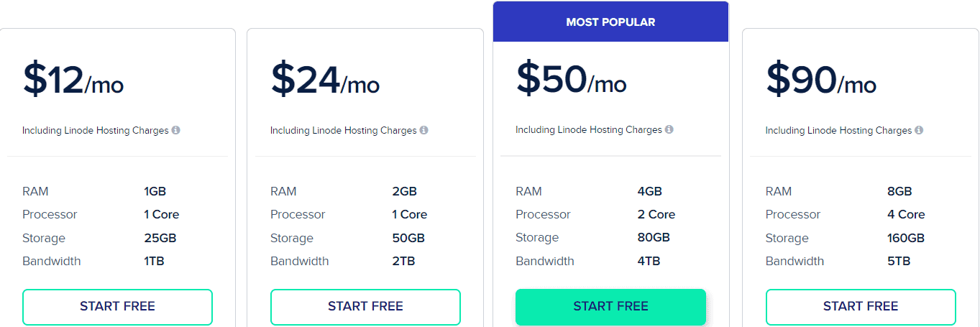Screen dimensions: 980x327
Task: Click Linode Hosting Charges text in $12 plan
Action: (x=95, y=131)
